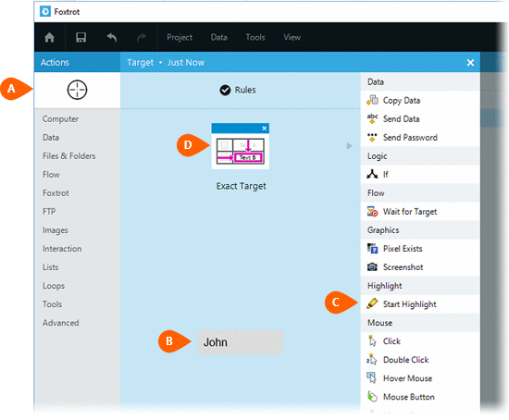The image size is (509, 420).
Task: Click the crosshair target selector icon
Action: (77, 90)
